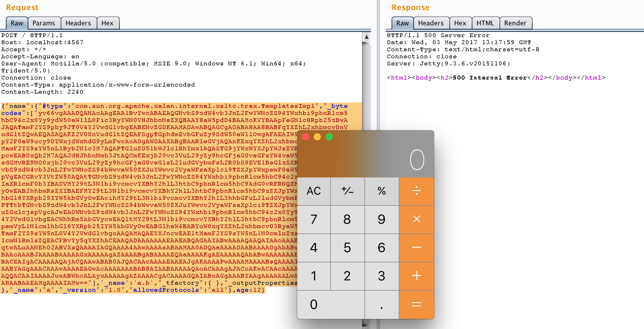Switch to request Params tab

coord(44,23)
